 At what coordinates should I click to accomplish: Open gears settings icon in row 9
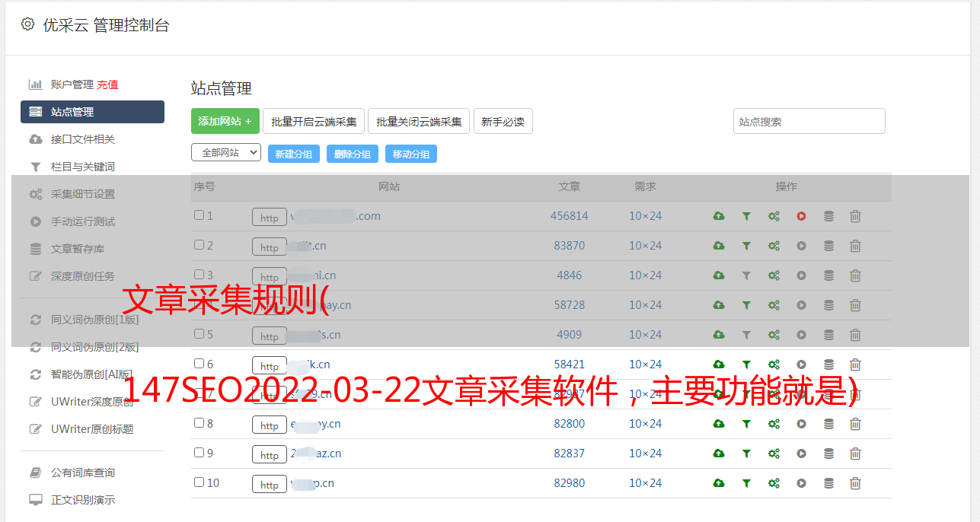click(774, 454)
